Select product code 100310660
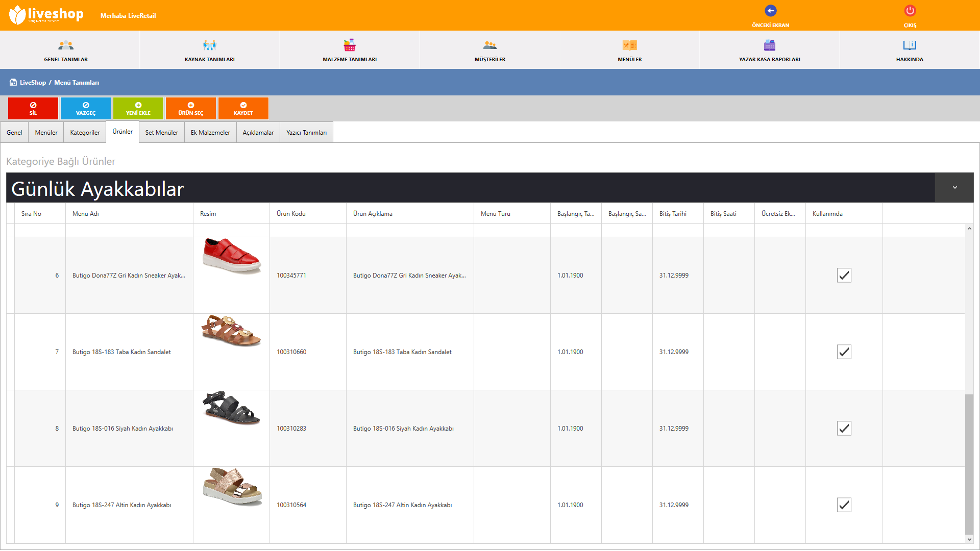980x551 pixels. (291, 352)
